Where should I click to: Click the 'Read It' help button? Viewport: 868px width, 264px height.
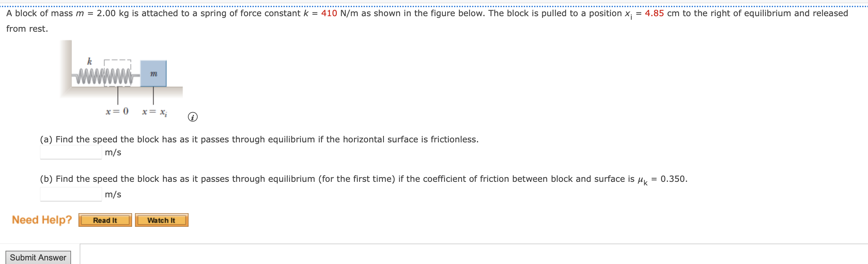[105, 220]
